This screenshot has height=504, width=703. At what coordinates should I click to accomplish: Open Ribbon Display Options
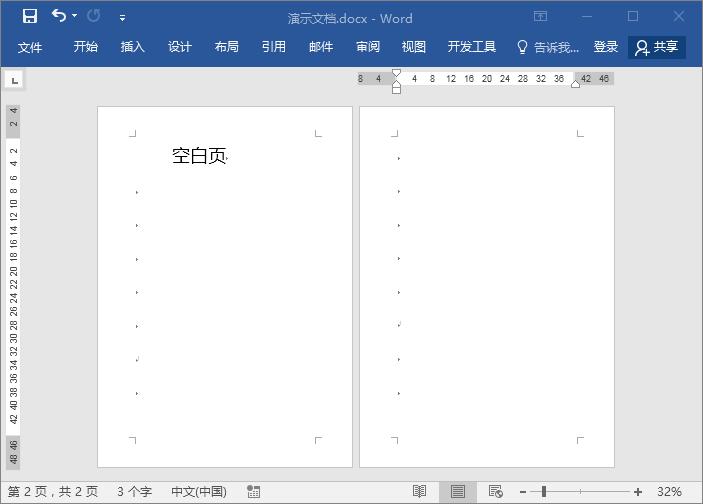click(540, 17)
